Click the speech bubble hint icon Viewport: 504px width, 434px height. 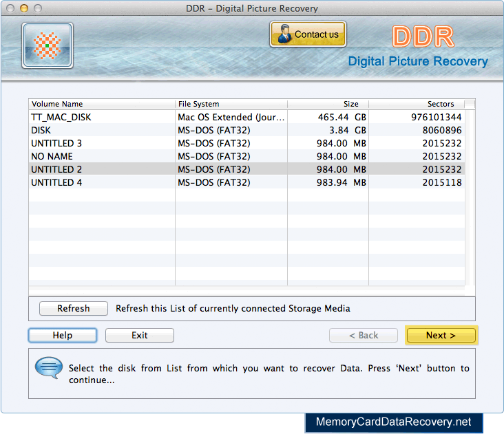click(x=49, y=367)
